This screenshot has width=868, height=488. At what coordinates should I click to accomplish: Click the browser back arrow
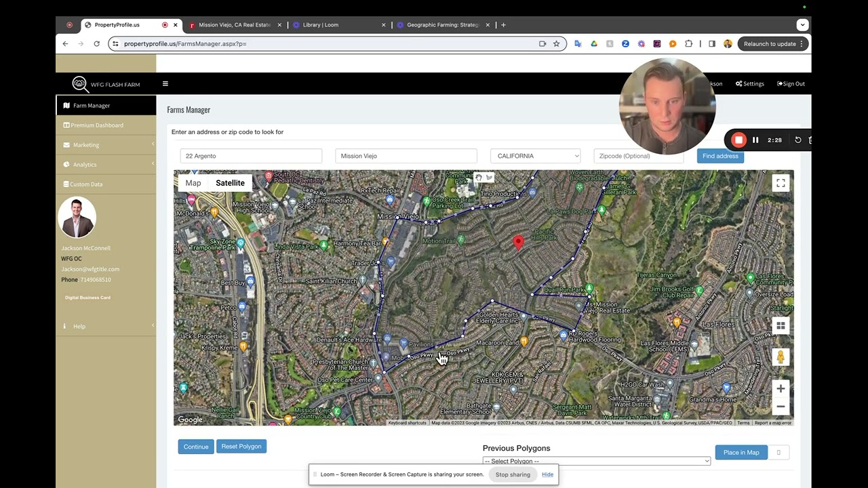[65, 43]
